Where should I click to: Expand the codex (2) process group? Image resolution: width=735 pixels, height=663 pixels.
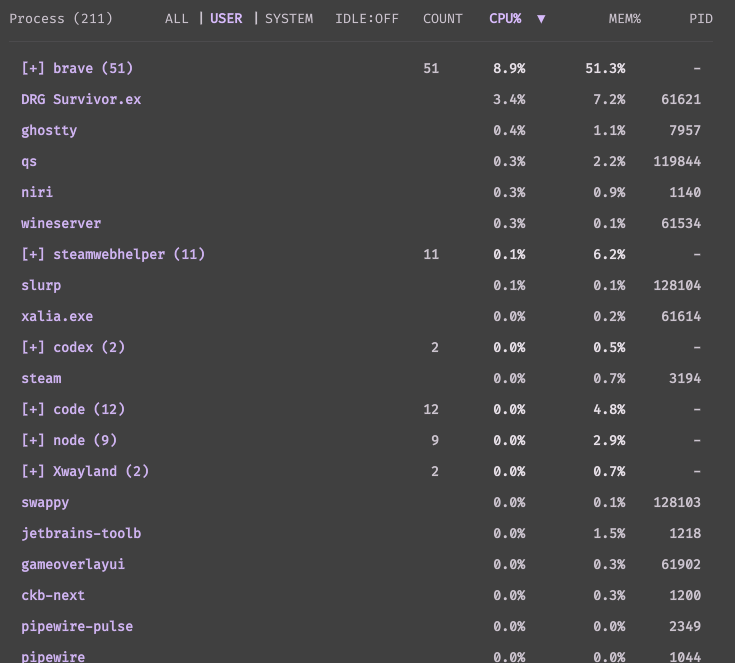pyautogui.click(x=33, y=347)
